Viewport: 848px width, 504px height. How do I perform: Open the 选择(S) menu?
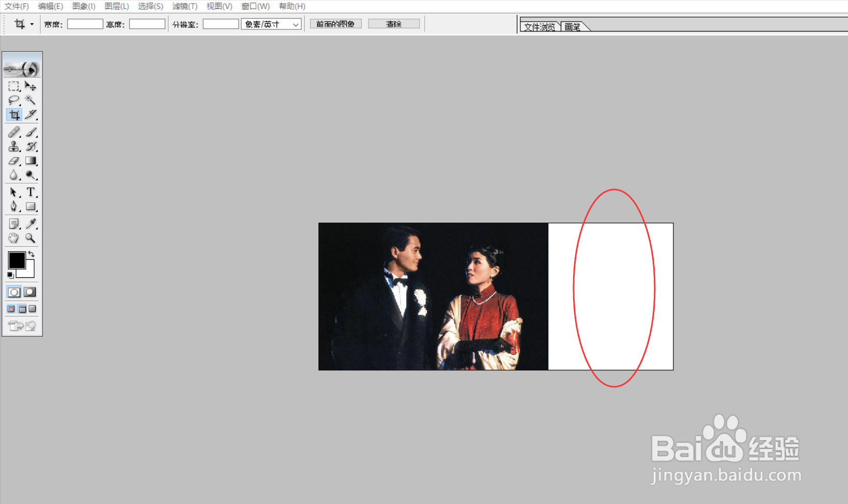pos(150,6)
